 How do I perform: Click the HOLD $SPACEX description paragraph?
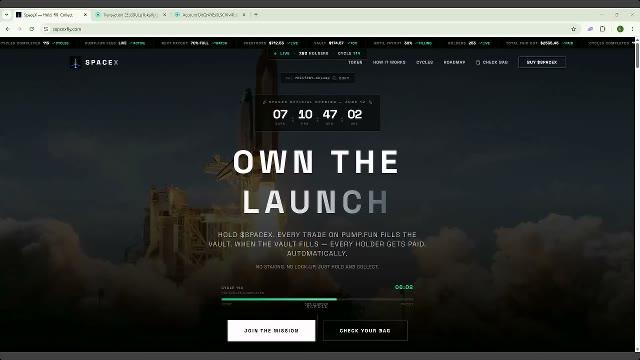point(317,244)
